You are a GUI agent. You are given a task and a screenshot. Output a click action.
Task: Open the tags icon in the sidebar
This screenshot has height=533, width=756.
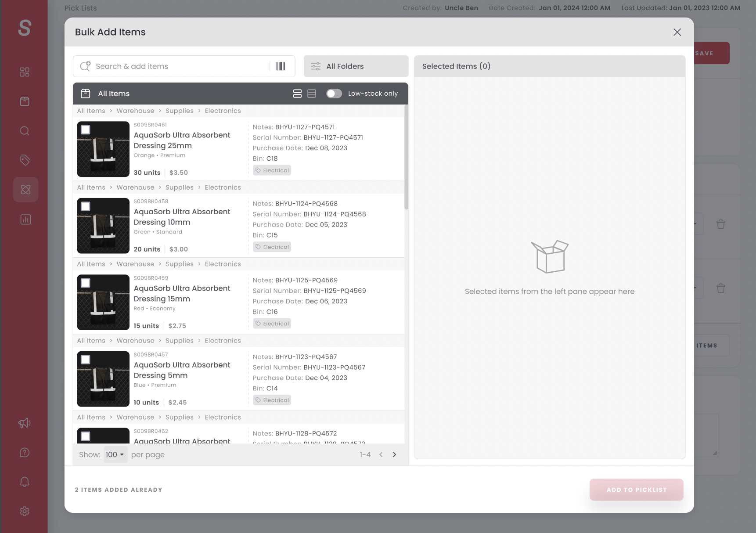(x=24, y=160)
